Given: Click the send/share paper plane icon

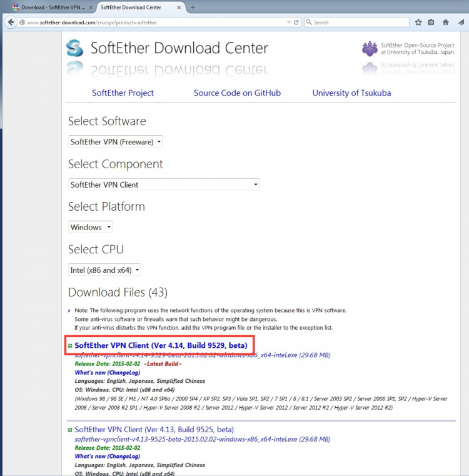Looking at the screenshot, I should click(461, 22).
